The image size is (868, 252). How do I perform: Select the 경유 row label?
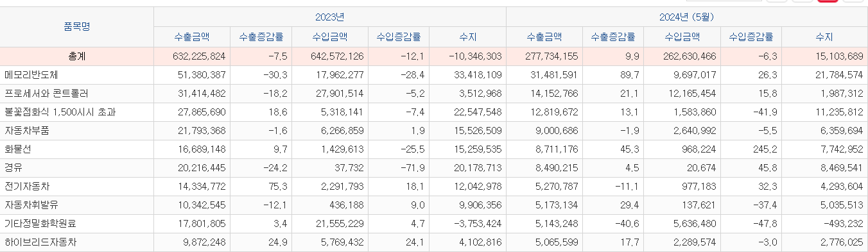(x=13, y=168)
